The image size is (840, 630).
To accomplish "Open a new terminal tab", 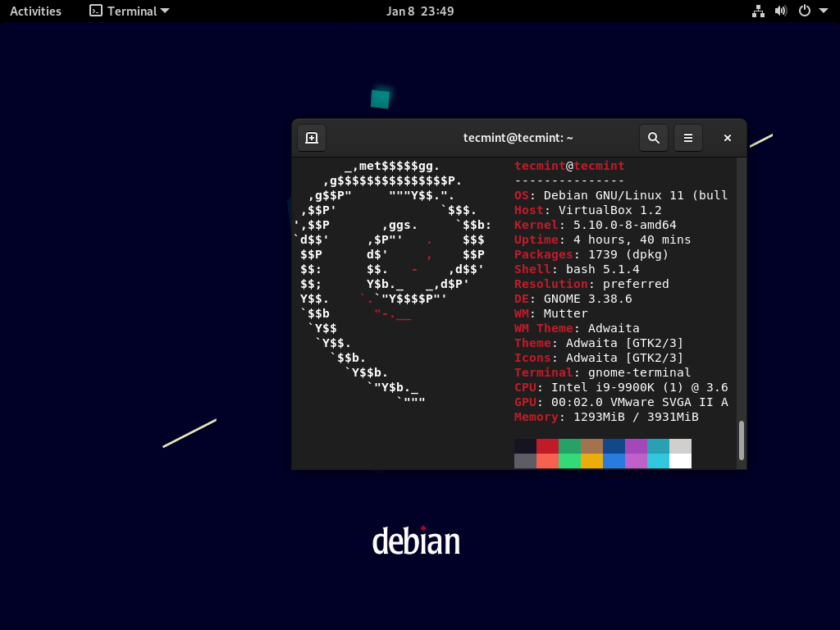I will tap(312, 138).
